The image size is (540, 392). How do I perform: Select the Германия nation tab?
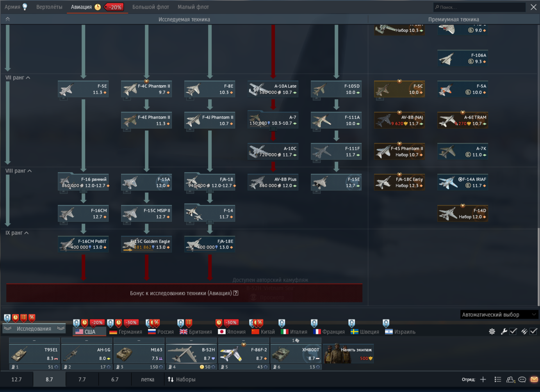click(x=126, y=332)
